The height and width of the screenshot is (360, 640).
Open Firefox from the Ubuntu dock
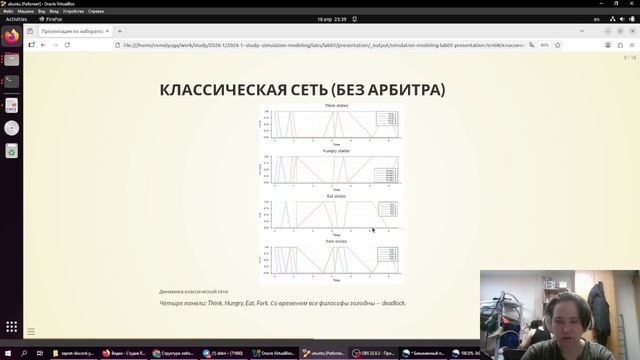point(11,37)
